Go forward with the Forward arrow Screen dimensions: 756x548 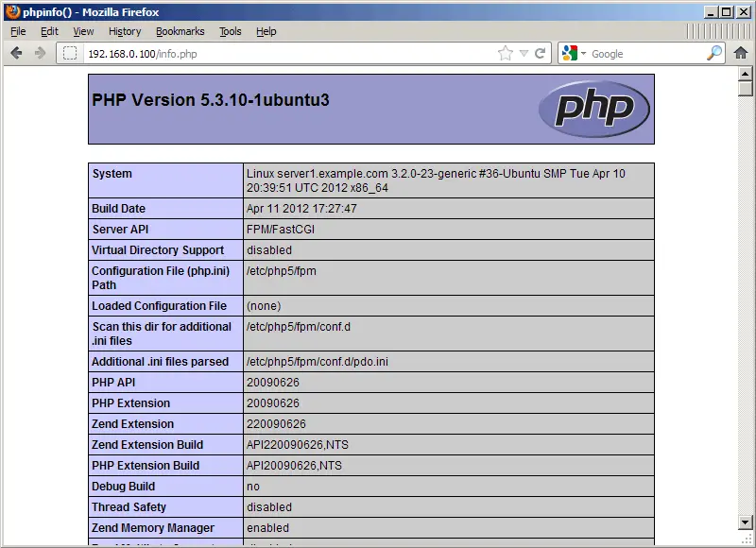pyautogui.click(x=41, y=53)
